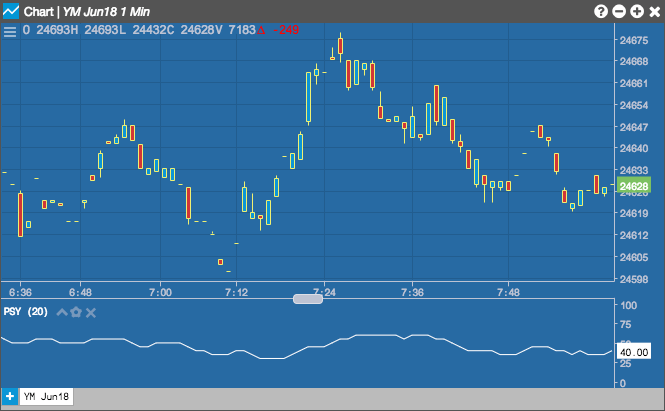
Task: Select the YM Jun18 tab
Action: tap(46, 397)
